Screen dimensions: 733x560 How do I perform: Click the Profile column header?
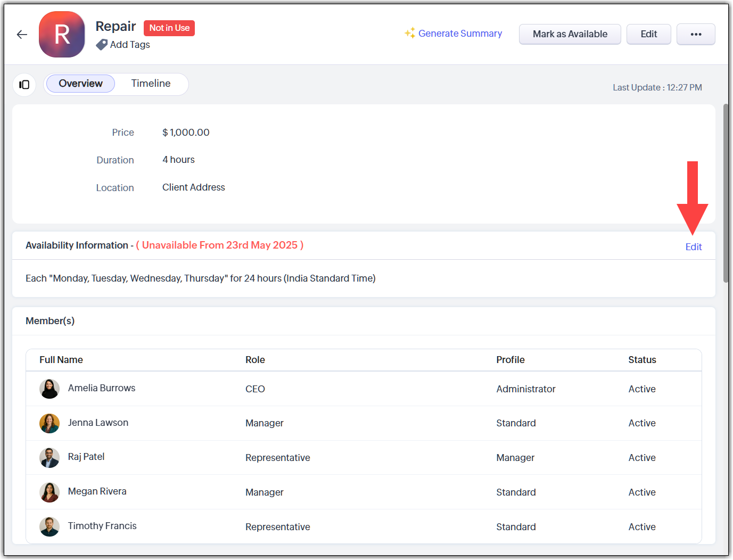[x=510, y=360]
